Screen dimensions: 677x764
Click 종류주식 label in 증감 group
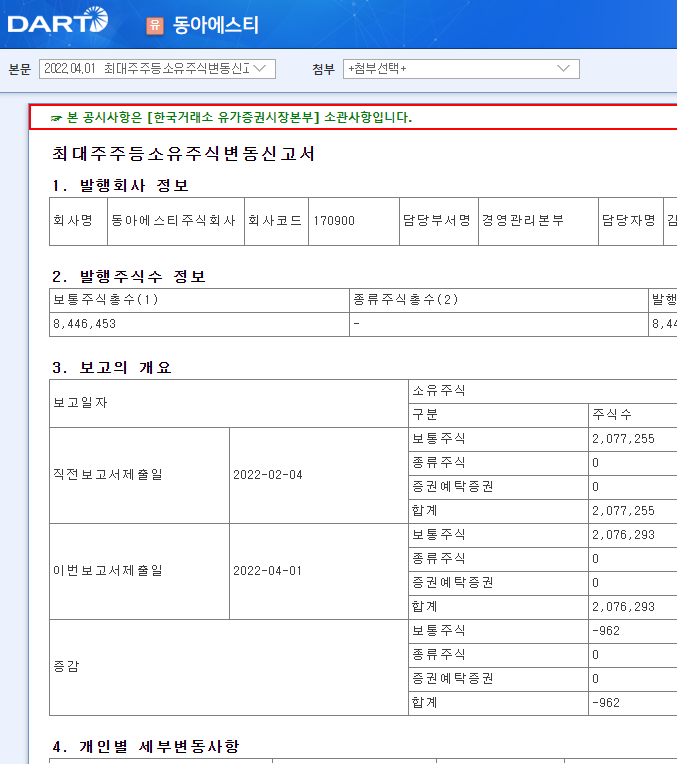[439, 655]
